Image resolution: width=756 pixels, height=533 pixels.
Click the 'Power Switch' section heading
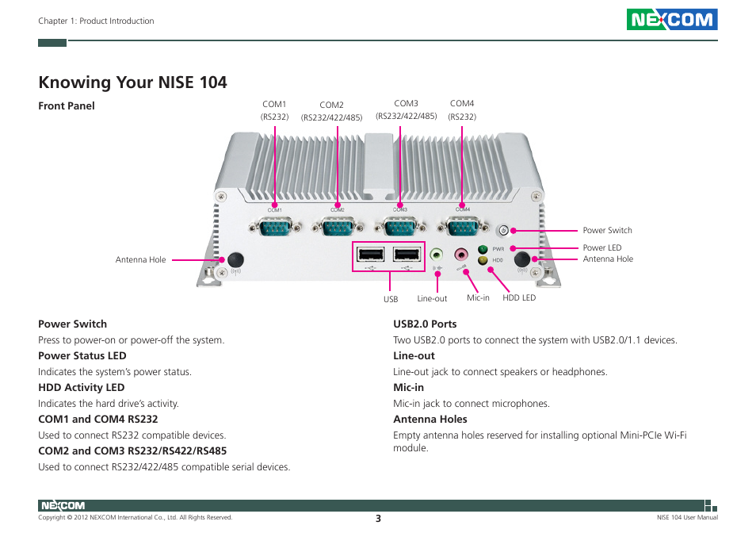[x=72, y=324]
